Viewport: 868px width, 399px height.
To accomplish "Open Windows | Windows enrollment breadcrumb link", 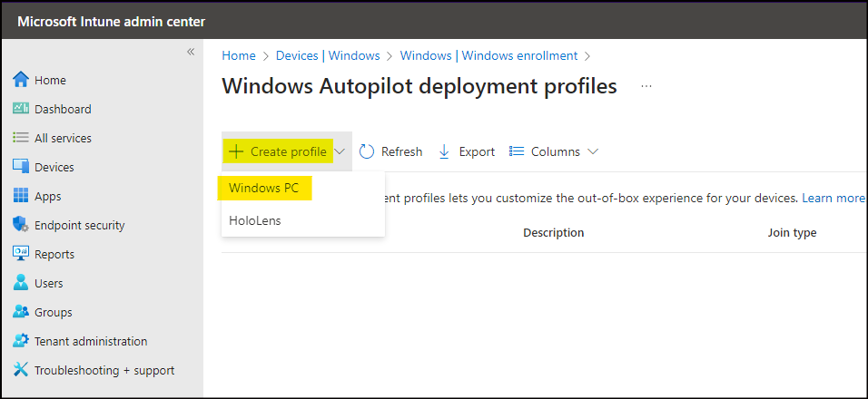I will [x=488, y=56].
